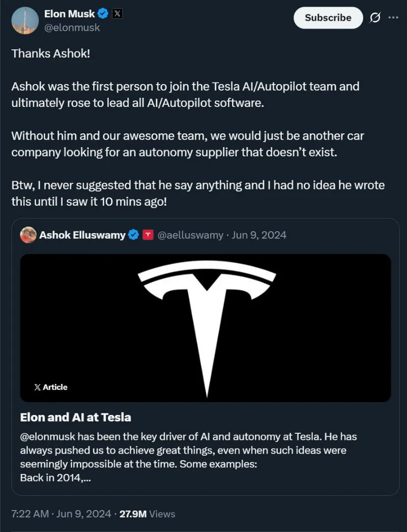
Task: Open the "Elon and AI at Tesla" article title
Action: [x=76, y=418]
